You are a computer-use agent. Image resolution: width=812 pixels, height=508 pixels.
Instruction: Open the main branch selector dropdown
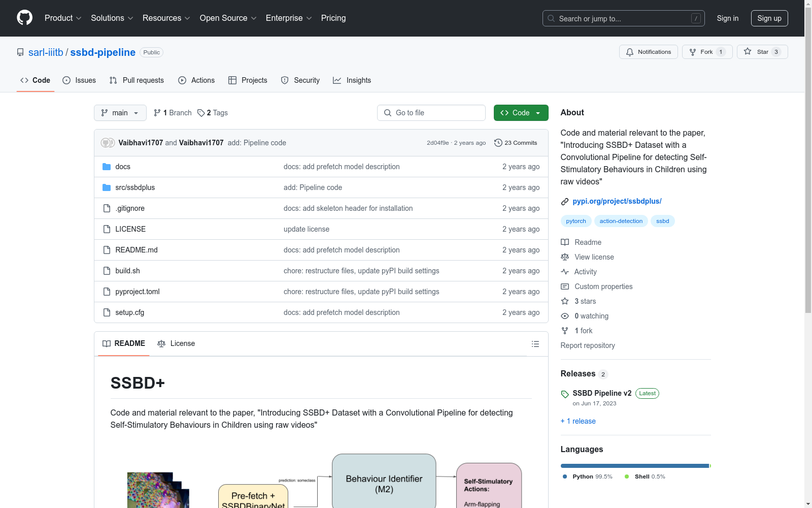coord(120,113)
